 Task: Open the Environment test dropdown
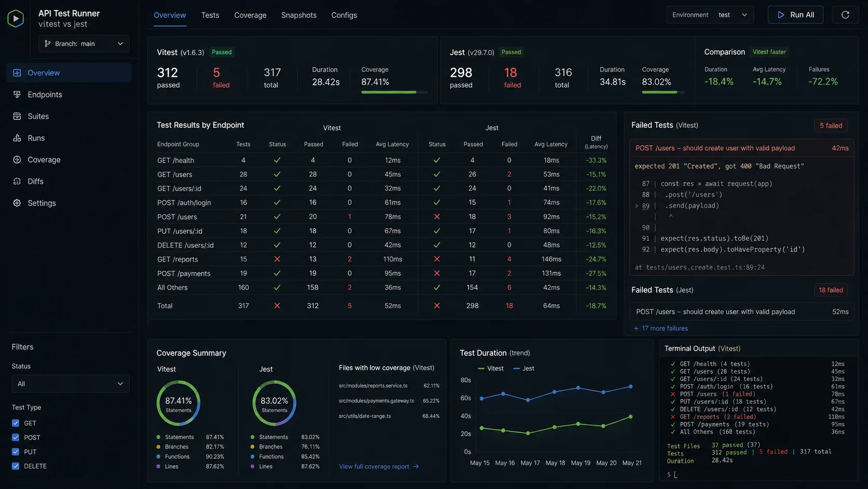[710, 15]
